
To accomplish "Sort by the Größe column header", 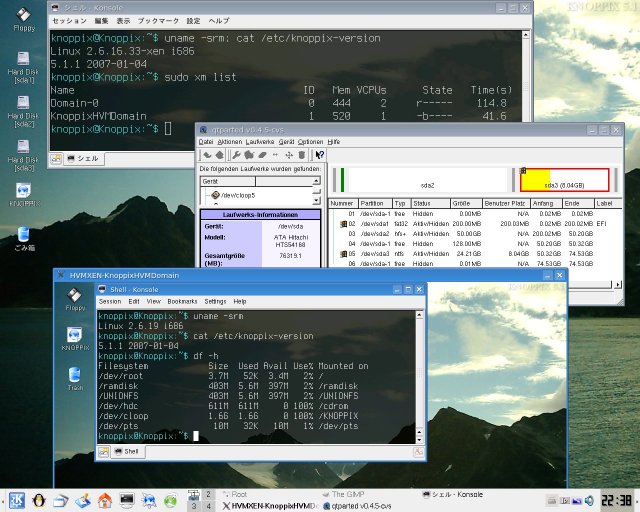I will point(465,203).
